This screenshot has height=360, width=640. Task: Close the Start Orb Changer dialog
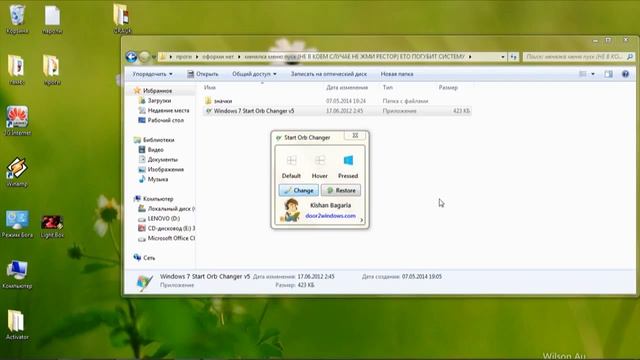[x=355, y=136]
